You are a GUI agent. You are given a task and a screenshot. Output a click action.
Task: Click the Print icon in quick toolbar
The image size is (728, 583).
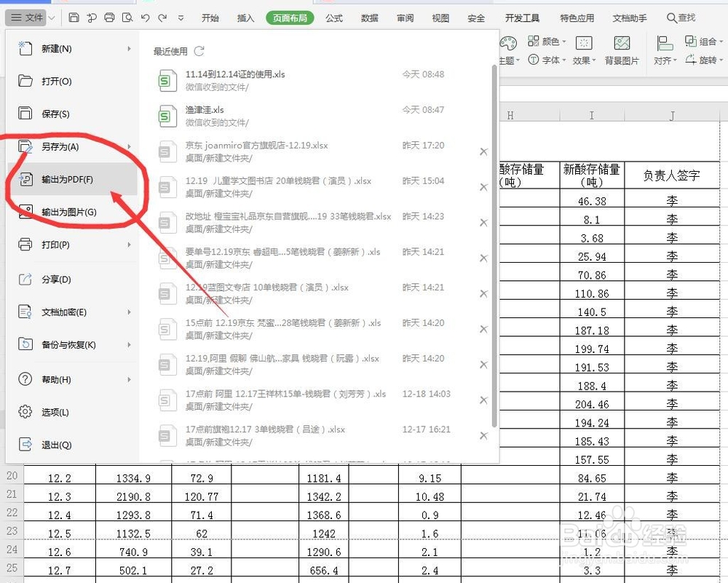point(109,17)
